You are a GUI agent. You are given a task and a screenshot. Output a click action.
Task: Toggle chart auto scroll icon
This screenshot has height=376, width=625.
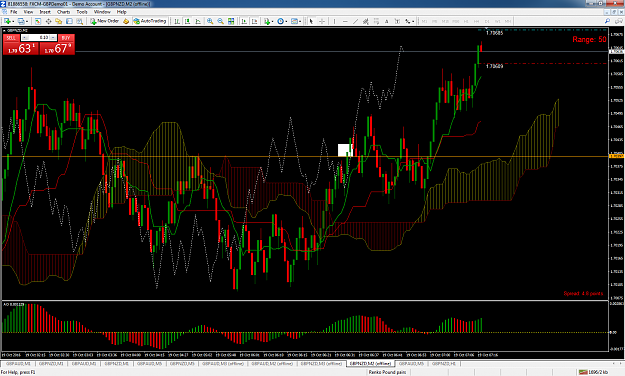[x=244, y=21]
